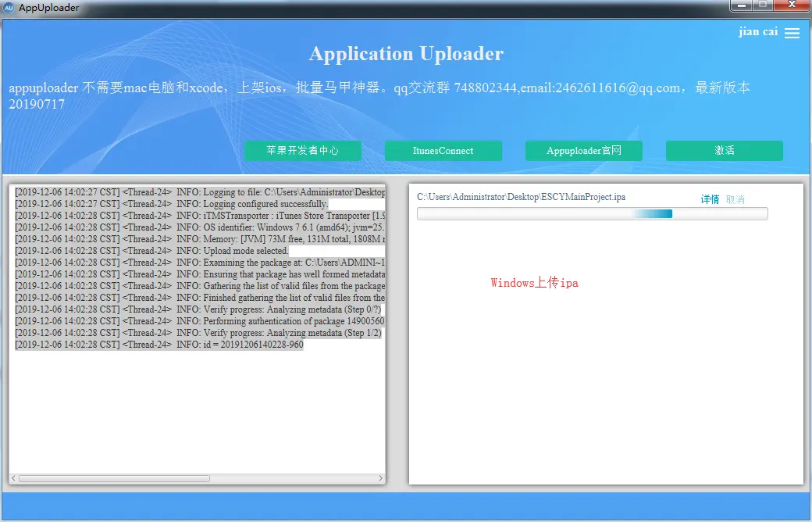The height and width of the screenshot is (522, 812).
Task: Select the 'id = 20191206140228-960' log line
Action: (159, 344)
